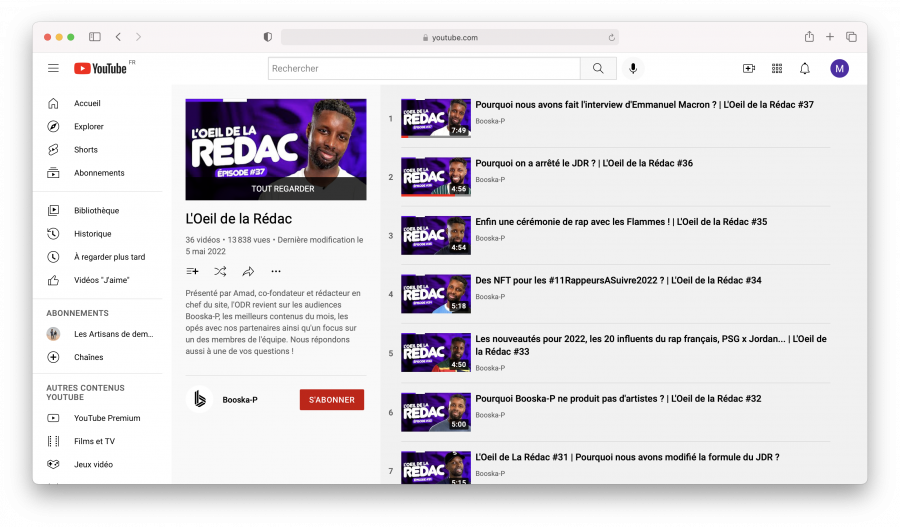
Task: Click S'ABONNER button
Action: (x=332, y=400)
